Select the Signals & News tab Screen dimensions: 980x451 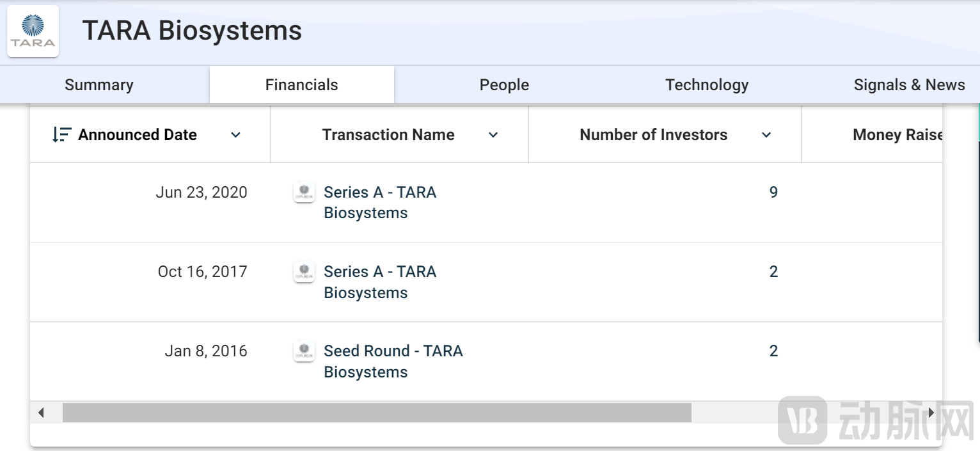[909, 85]
